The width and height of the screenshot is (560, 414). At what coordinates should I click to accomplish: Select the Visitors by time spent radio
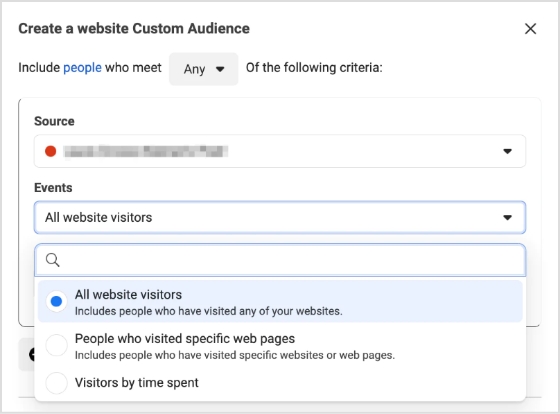(x=56, y=383)
